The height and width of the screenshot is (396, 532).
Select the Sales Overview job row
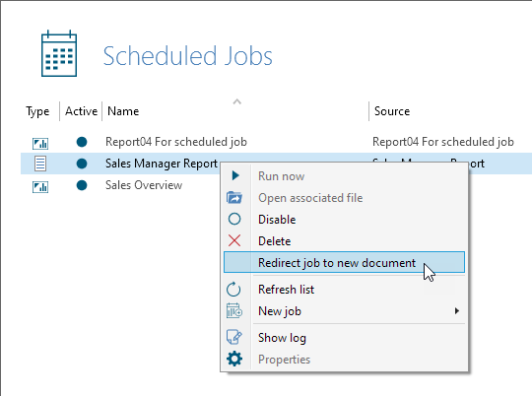[276, 185]
